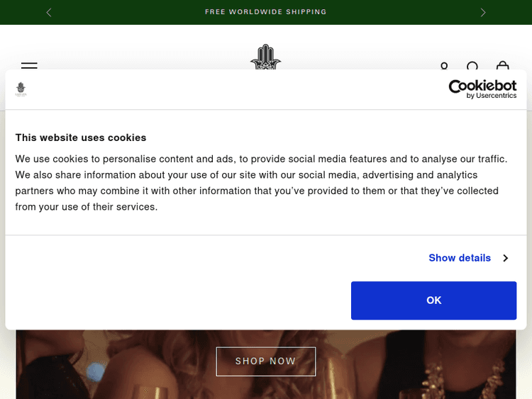Show the previous announcement in top bar

[x=49, y=12]
